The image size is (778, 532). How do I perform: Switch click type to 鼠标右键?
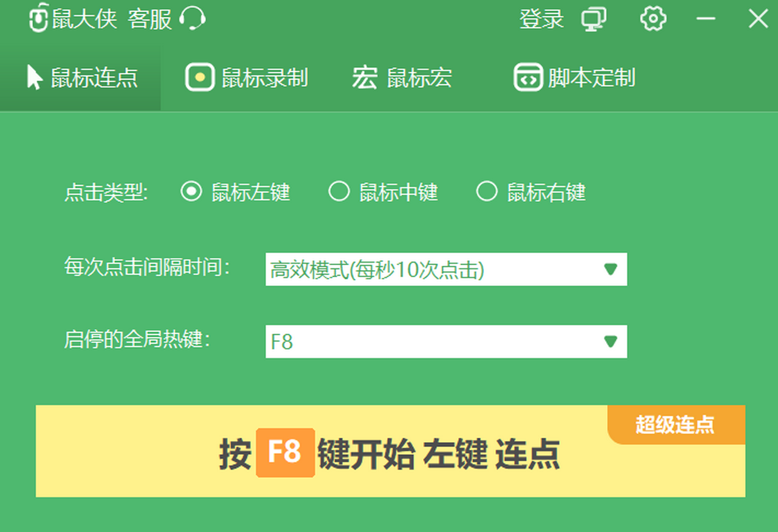[x=487, y=192]
